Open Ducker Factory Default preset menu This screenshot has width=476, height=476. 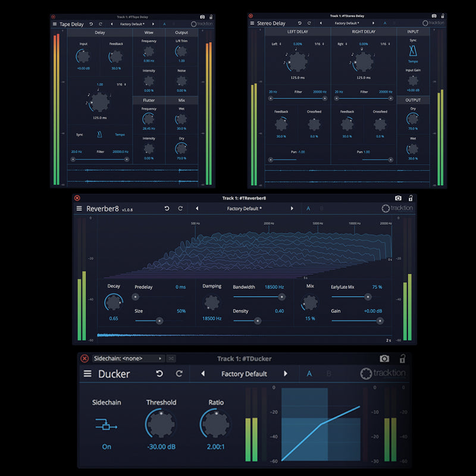(x=244, y=374)
